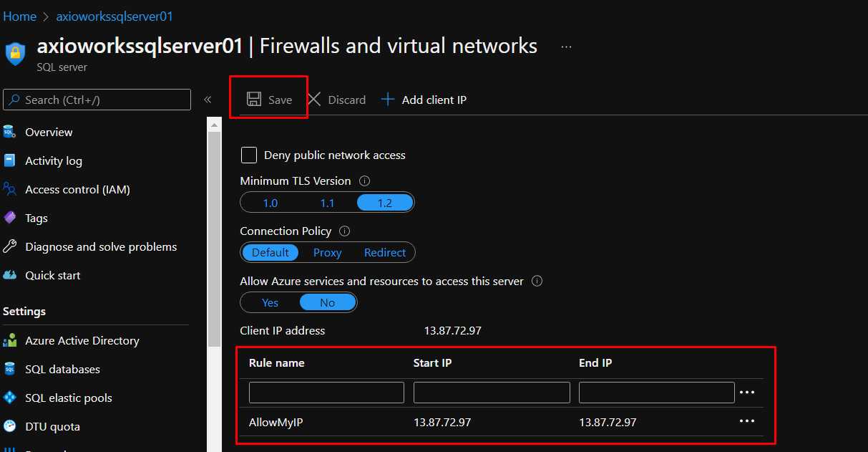Viewport: 868px width, 452px height.
Task: Click the sidebar vertical scrollbar
Action: [x=213, y=240]
